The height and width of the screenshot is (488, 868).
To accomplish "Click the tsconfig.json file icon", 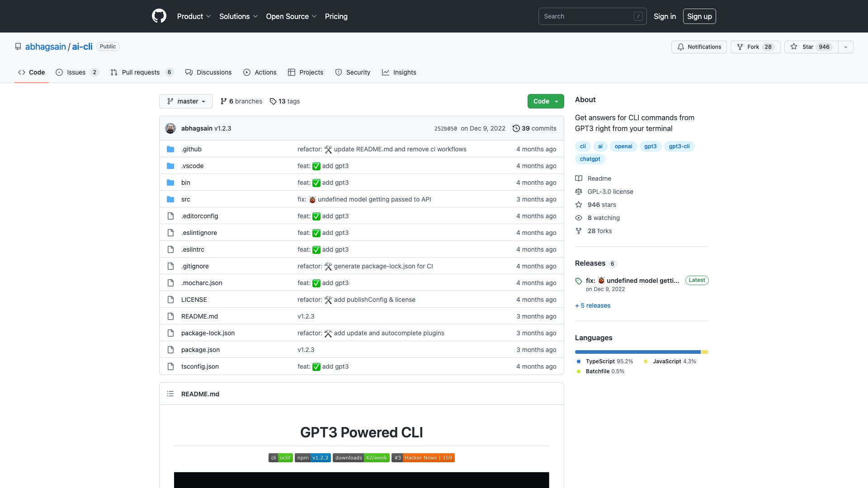I will (x=170, y=366).
